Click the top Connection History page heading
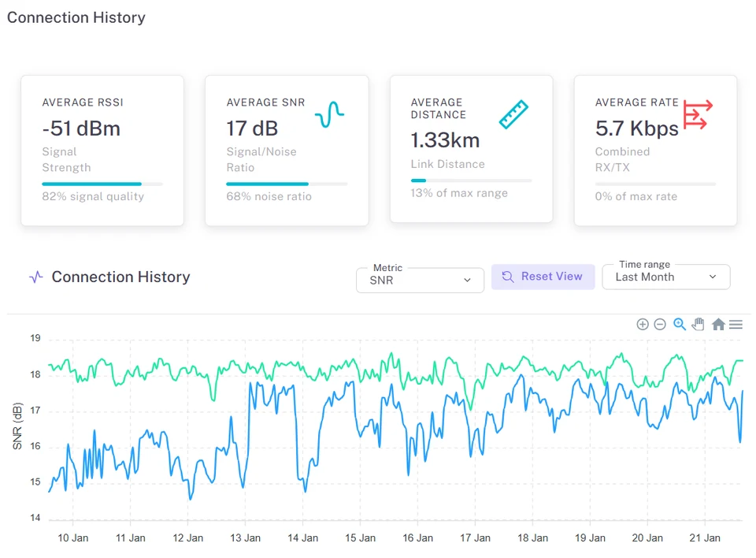Image resolution: width=756 pixels, height=558 pixels. point(76,17)
